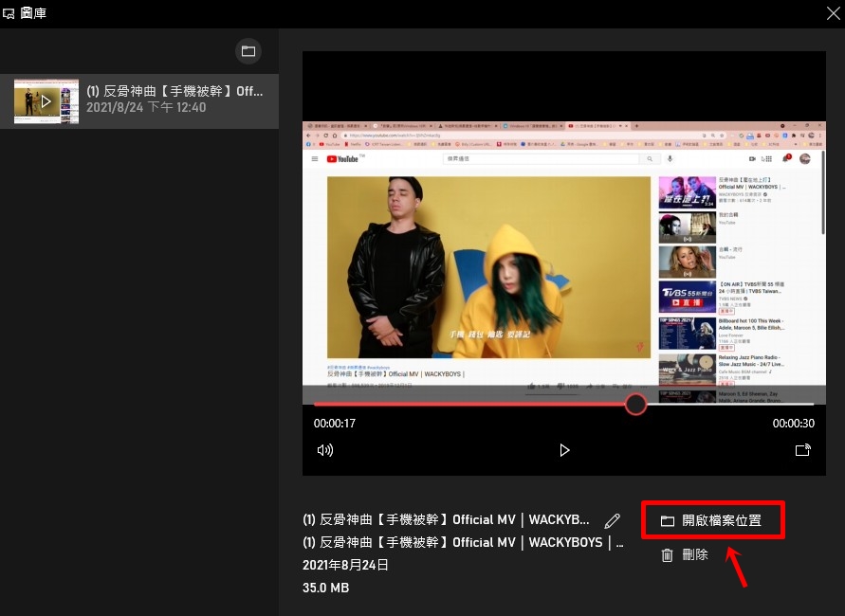Click the capture title ending in WACKYB...
The width and height of the screenshot is (845, 616).
pyautogui.click(x=446, y=519)
